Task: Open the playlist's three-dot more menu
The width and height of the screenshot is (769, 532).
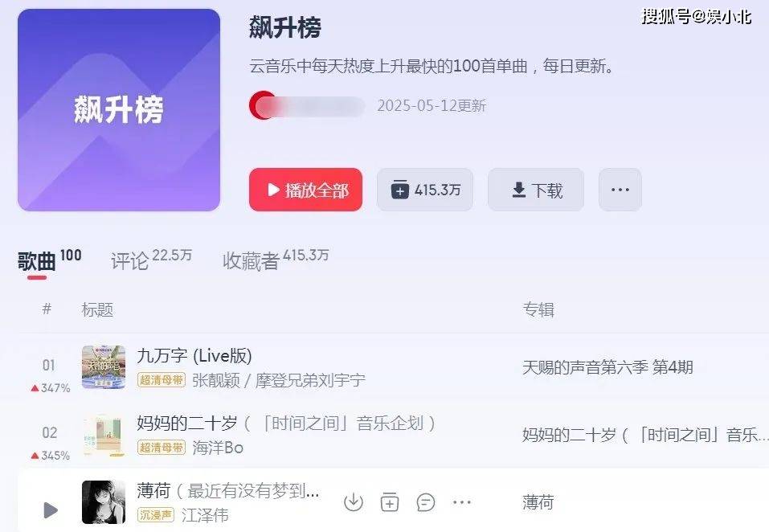Action: click(620, 190)
